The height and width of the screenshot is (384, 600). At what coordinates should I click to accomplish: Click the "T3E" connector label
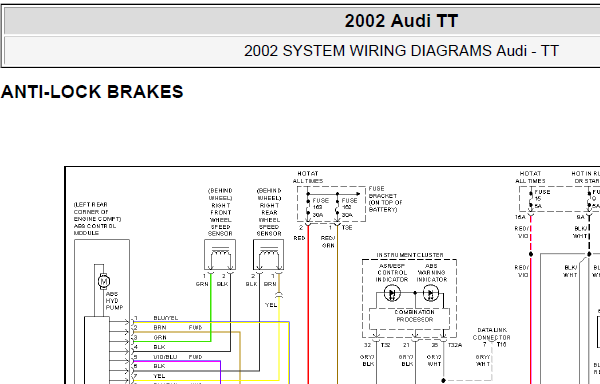(347, 228)
